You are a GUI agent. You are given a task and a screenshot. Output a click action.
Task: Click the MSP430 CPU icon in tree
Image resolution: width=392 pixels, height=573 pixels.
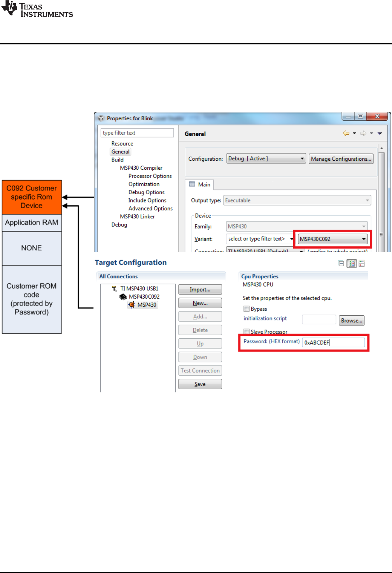(x=132, y=305)
